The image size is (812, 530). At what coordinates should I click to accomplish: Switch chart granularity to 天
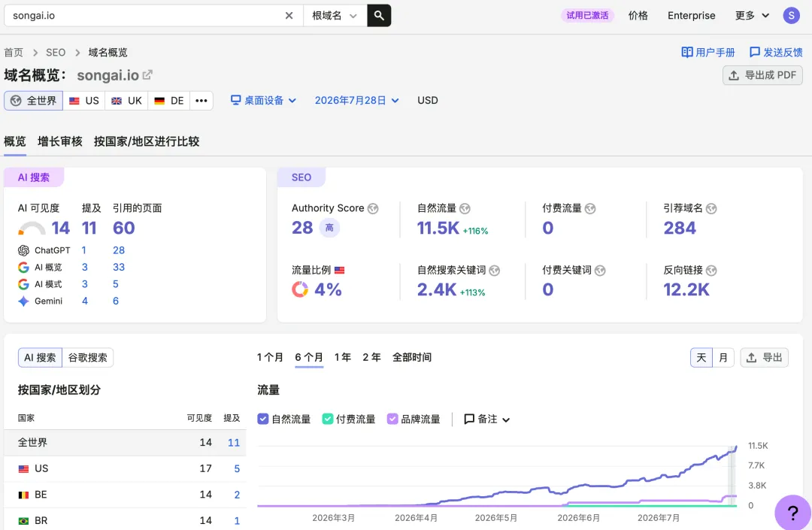pos(701,358)
